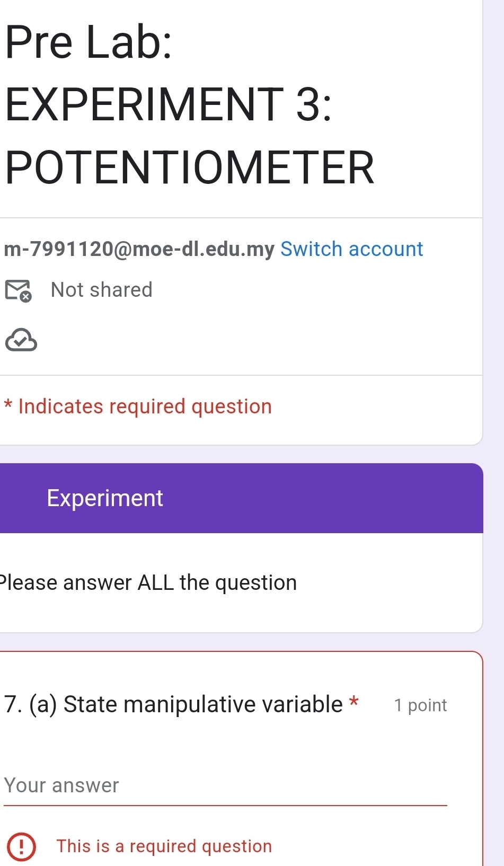Image resolution: width=504 pixels, height=866 pixels.
Task: Click the Not shared envelope icon
Action: 18,290
